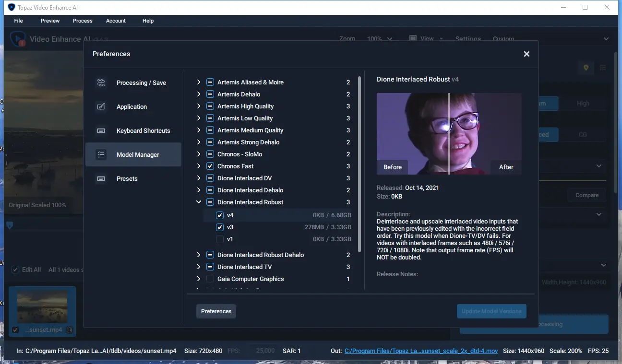Click the model list scrollbar

pyautogui.click(x=359, y=163)
